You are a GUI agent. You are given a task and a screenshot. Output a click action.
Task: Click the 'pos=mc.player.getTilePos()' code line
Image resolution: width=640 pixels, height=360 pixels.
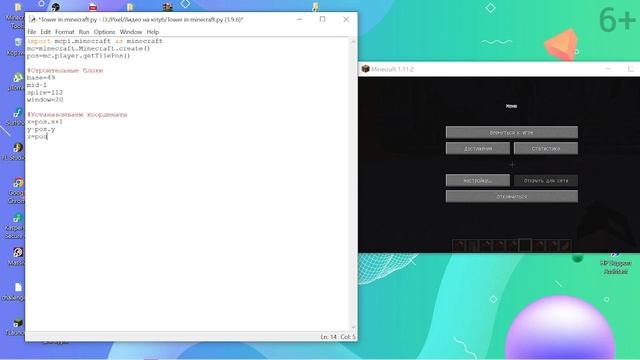[78, 56]
